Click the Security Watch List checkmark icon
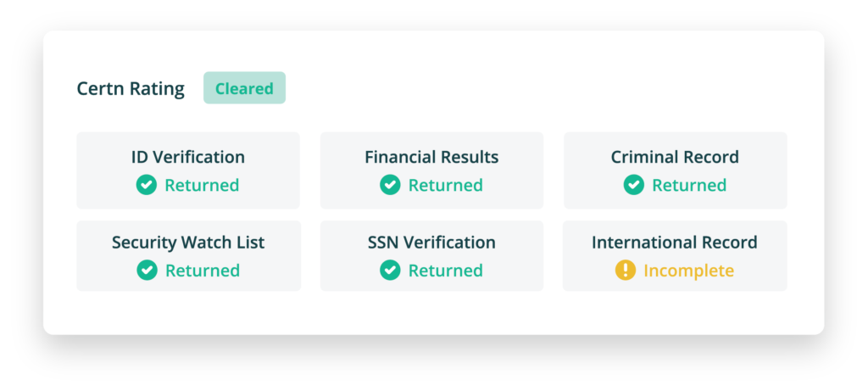 pyautogui.click(x=147, y=271)
